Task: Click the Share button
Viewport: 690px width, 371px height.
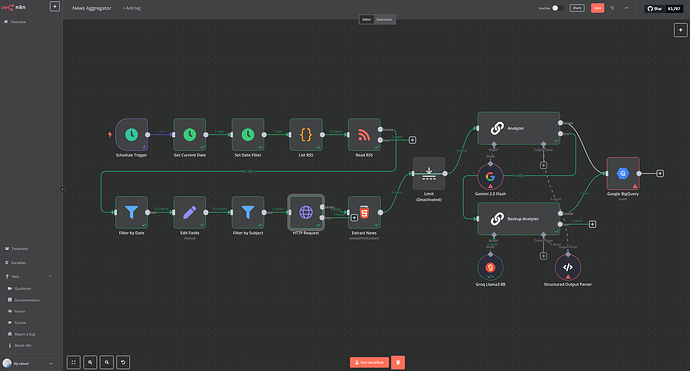Action: [577, 8]
